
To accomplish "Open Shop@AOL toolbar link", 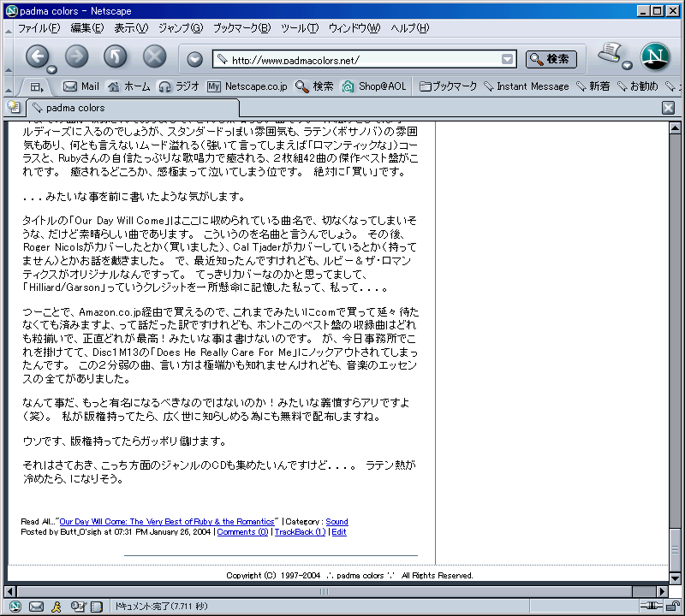I will click(374, 86).
